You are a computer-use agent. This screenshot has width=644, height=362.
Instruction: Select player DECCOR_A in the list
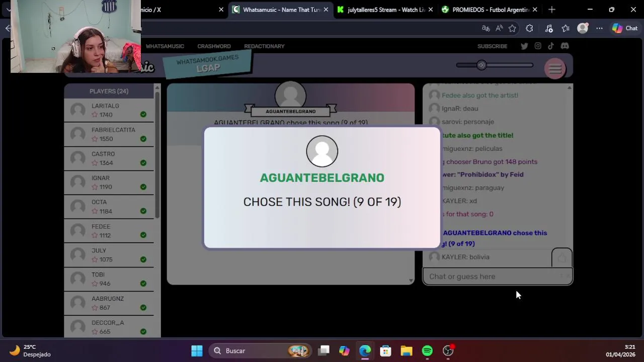(x=109, y=327)
